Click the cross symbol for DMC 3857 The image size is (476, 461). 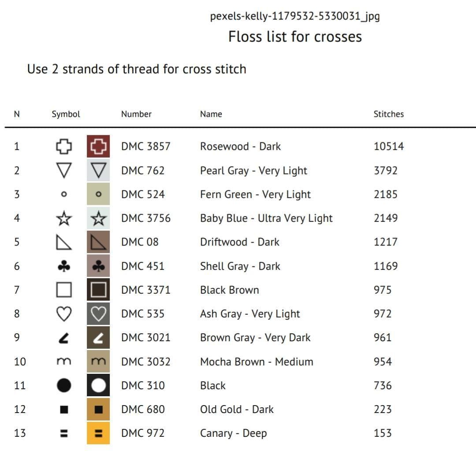tap(64, 147)
